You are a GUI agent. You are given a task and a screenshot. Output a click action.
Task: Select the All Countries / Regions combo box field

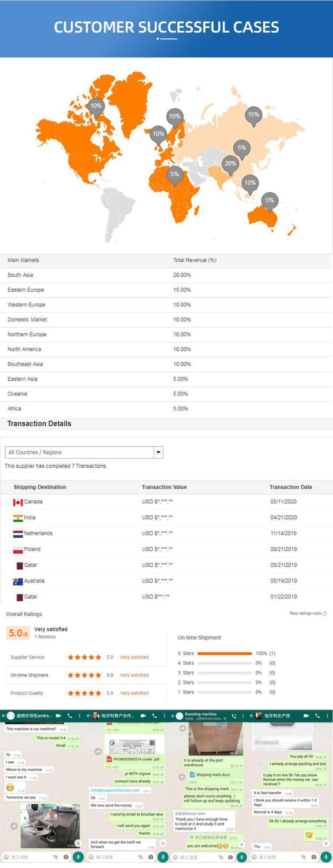click(x=84, y=452)
